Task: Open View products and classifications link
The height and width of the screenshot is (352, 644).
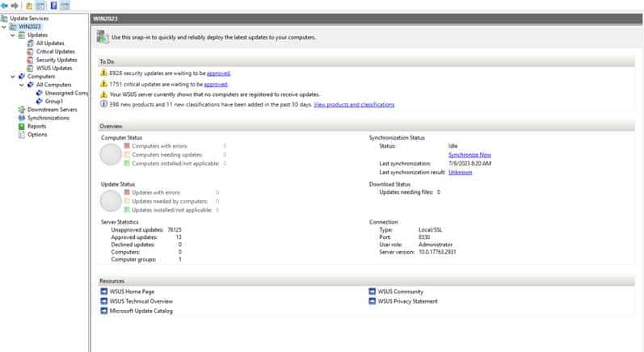Action: point(354,104)
